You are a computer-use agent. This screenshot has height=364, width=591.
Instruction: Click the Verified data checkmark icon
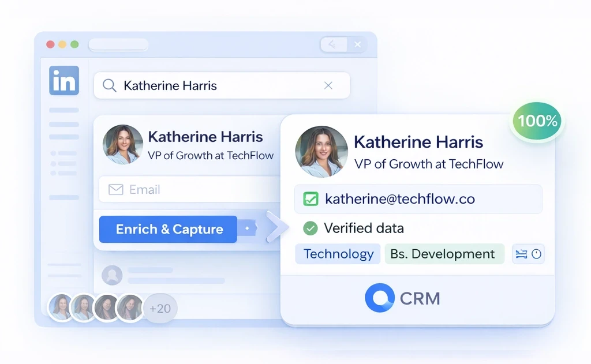point(310,228)
